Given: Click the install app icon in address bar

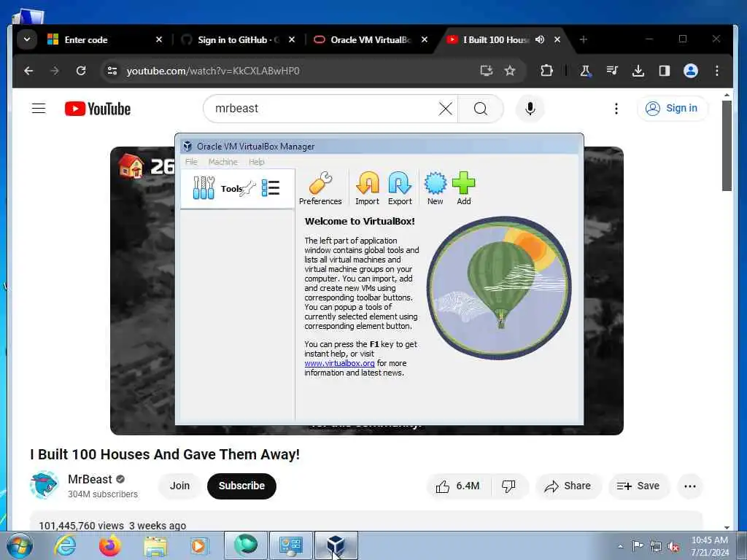Looking at the screenshot, I should click(486, 71).
